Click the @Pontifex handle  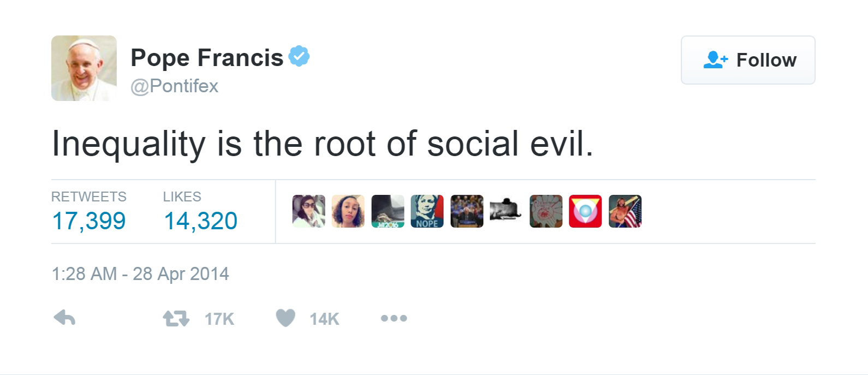click(x=174, y=86)
